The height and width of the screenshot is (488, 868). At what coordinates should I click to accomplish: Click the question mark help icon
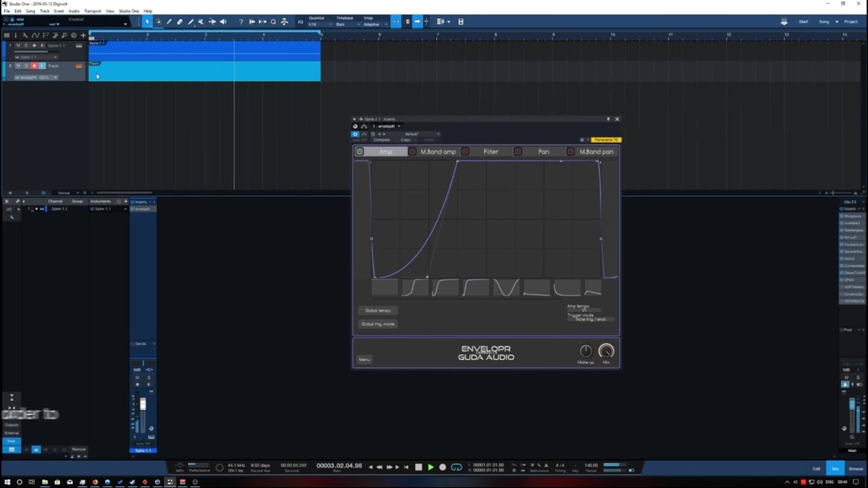[241, 22]
